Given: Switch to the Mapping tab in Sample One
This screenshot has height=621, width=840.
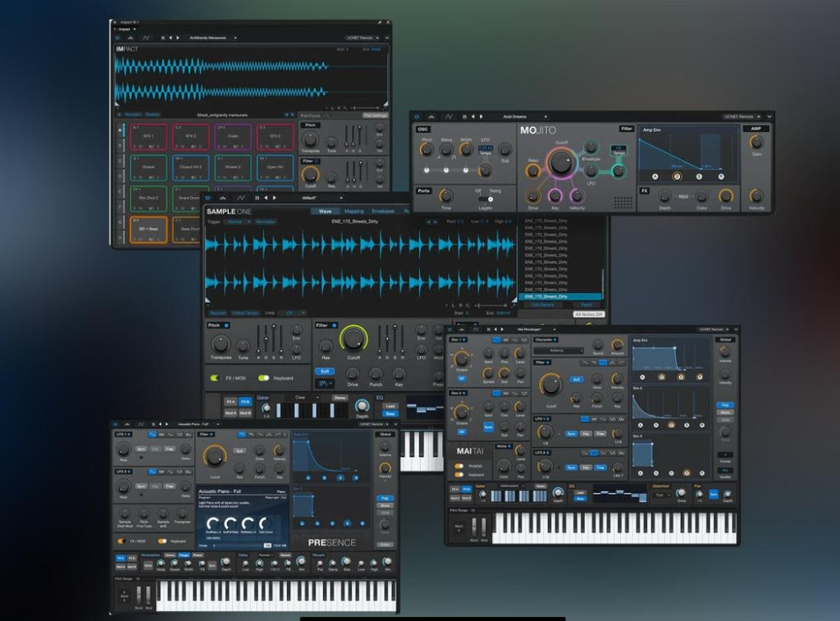Looking at the screenshot, I should click(x=353, y=212).
